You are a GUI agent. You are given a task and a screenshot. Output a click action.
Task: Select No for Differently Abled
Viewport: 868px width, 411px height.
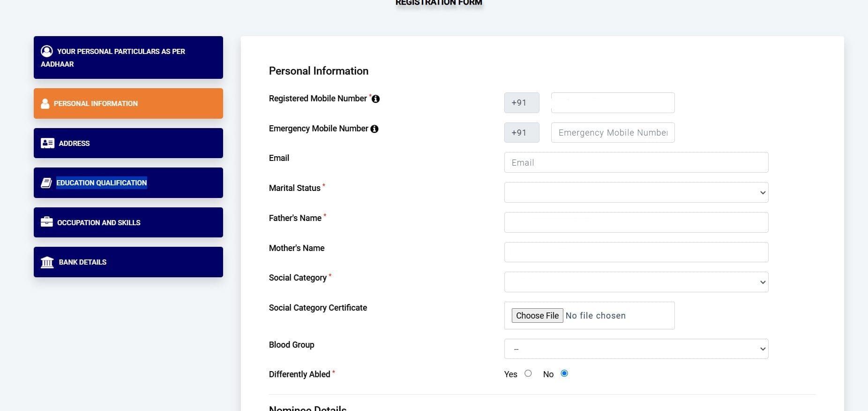[x=564, y=373]
